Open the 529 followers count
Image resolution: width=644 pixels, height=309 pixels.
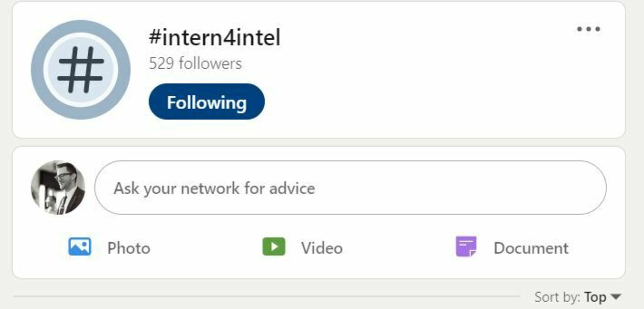(195, 63)
